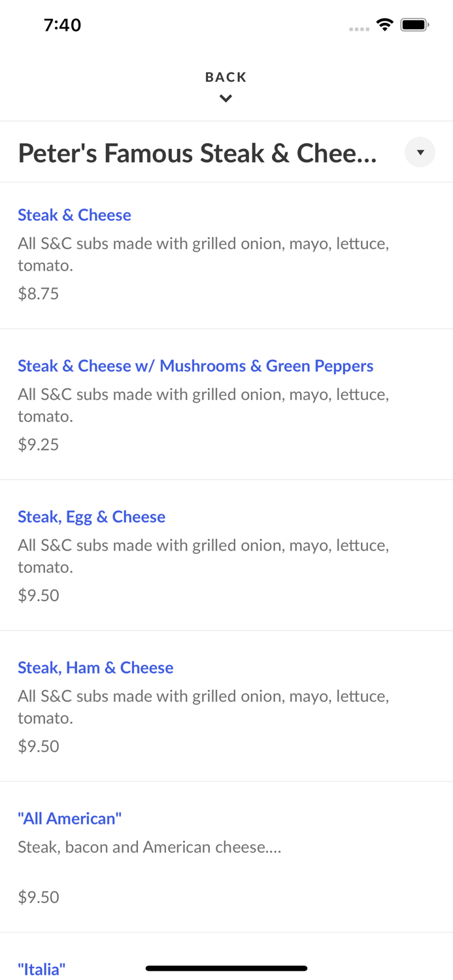Tap the description for the "All American" sub
This screenshot has height=980, width=453.
[x=149, y=847]
